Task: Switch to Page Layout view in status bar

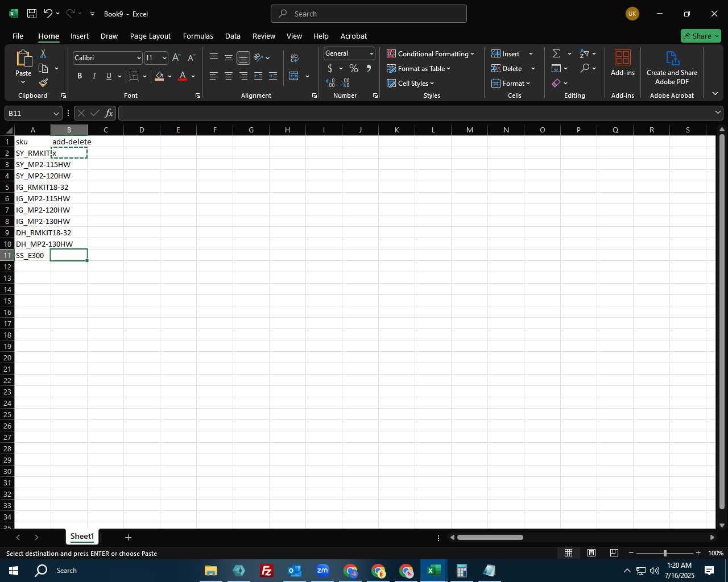Action: 591,553
